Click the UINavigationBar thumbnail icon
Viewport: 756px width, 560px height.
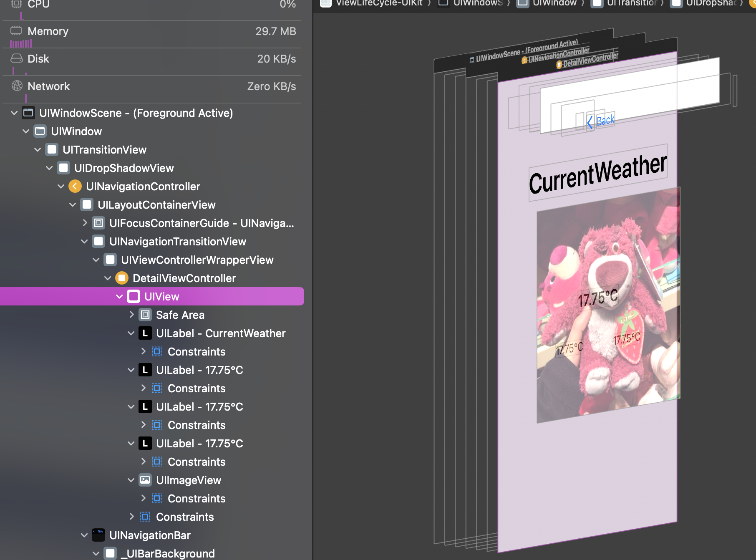(x=98, y=535)
